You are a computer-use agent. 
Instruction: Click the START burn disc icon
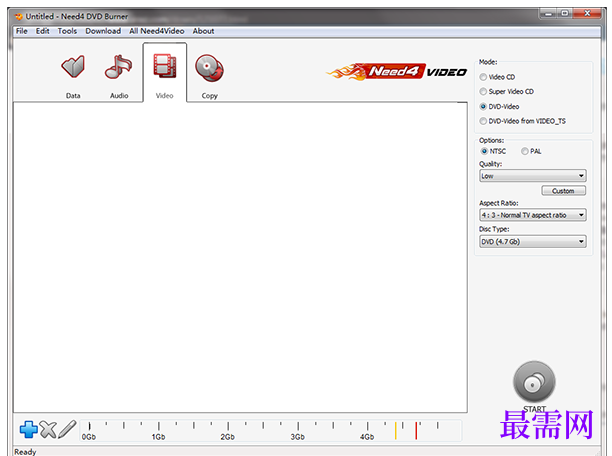[x=534, y=382]
